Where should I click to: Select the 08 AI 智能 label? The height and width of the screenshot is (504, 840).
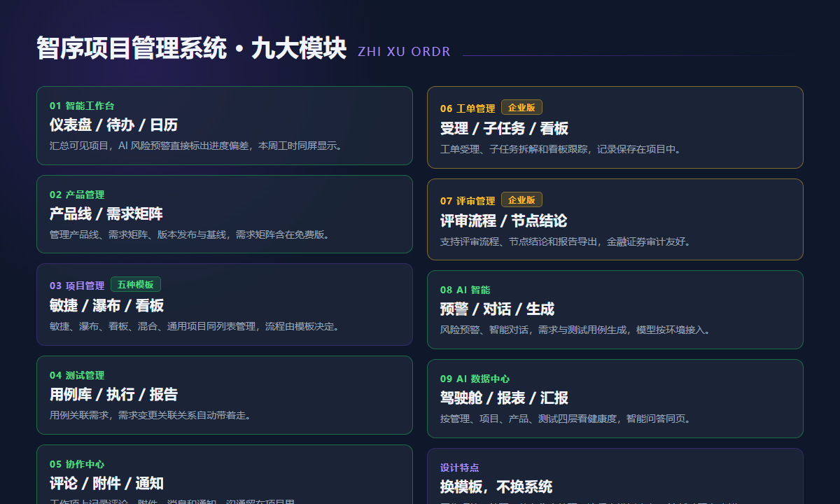pos(465,290)
